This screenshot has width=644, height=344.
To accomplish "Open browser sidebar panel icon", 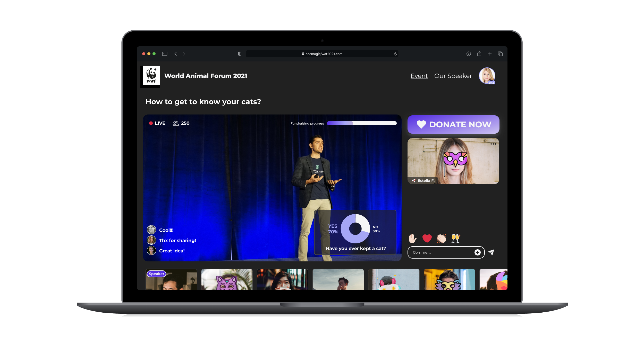I will pyautogui.click(x=165, y=54).
